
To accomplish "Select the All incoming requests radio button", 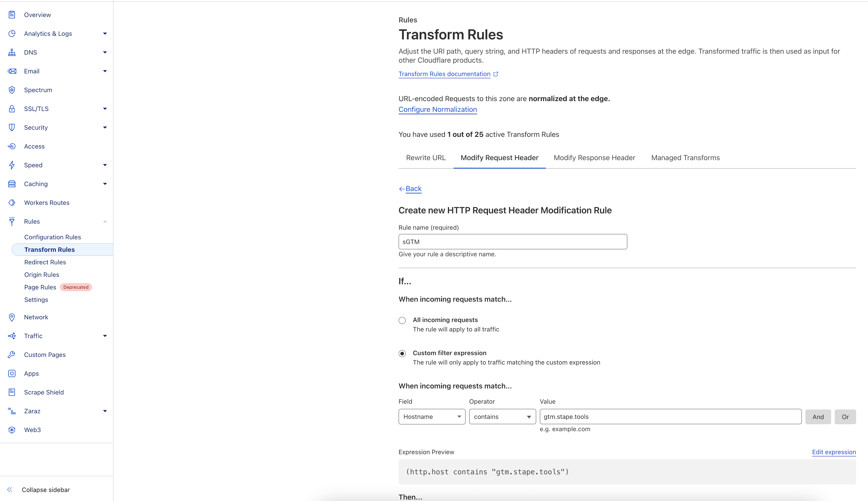I will [x=402, y=320].
